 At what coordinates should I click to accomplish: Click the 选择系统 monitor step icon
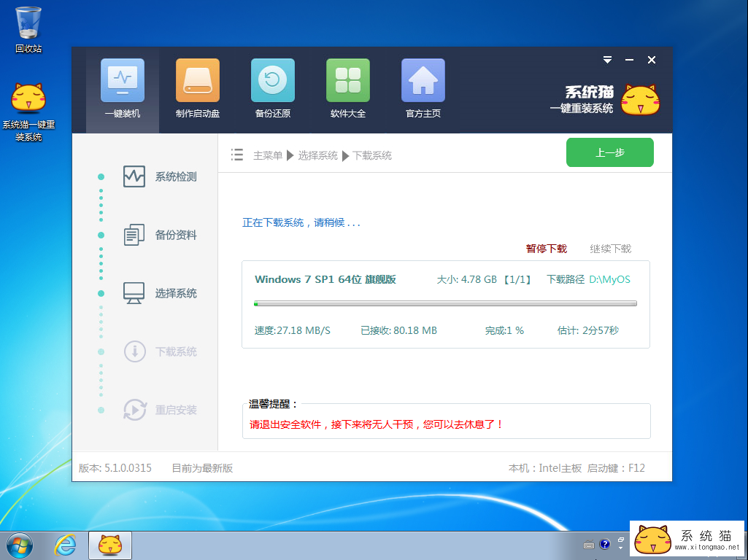(134, 293)
